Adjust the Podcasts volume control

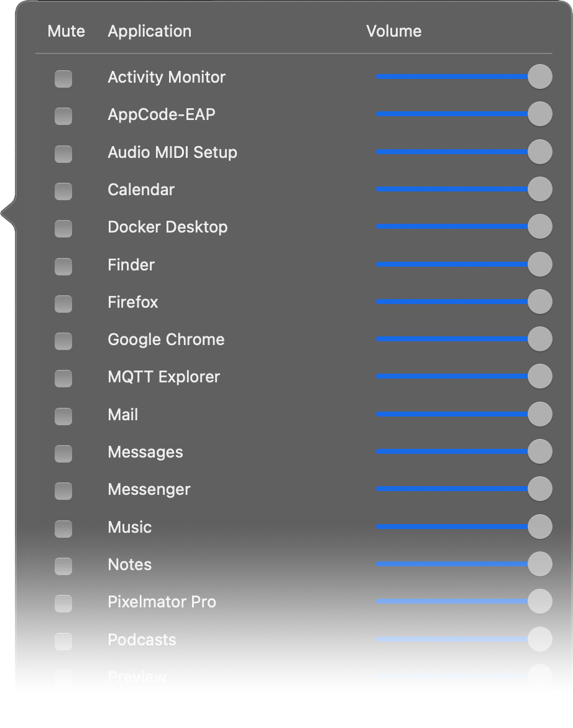click(x=539, y=639)
